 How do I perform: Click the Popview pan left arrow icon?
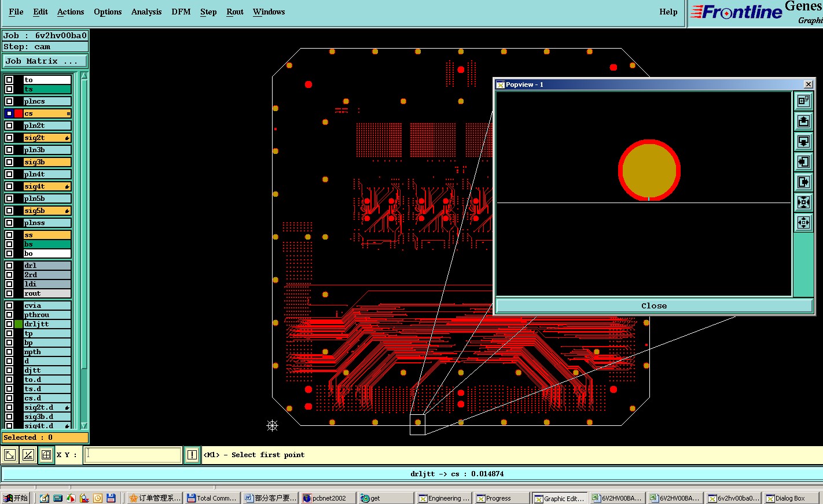tap(803, 162)
